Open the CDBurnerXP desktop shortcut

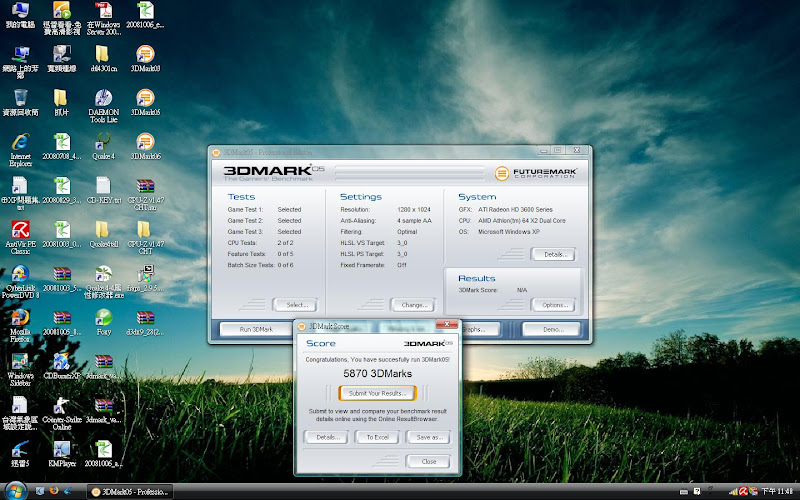[x=61, y=362]
